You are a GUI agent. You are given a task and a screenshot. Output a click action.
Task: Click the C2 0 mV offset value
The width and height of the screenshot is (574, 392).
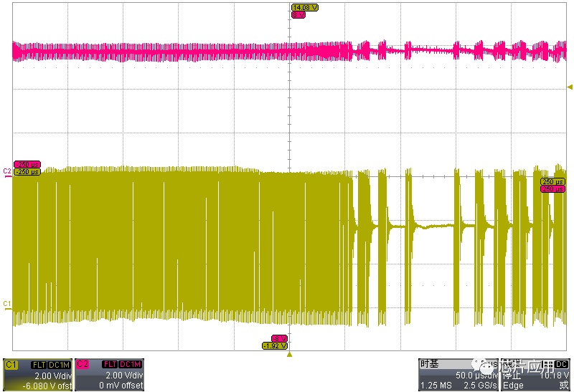click(x=122, y=386)
